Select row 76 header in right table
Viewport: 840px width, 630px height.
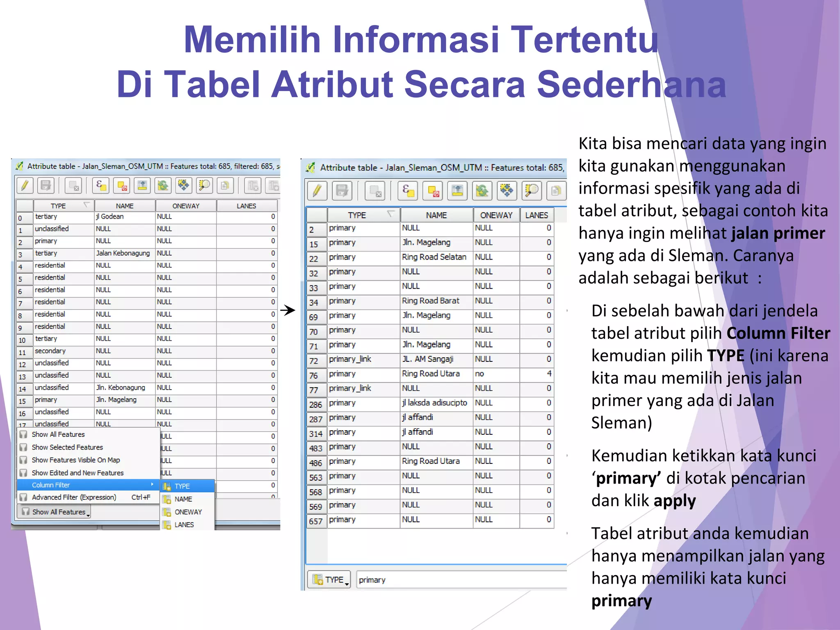tap(317, 375)
